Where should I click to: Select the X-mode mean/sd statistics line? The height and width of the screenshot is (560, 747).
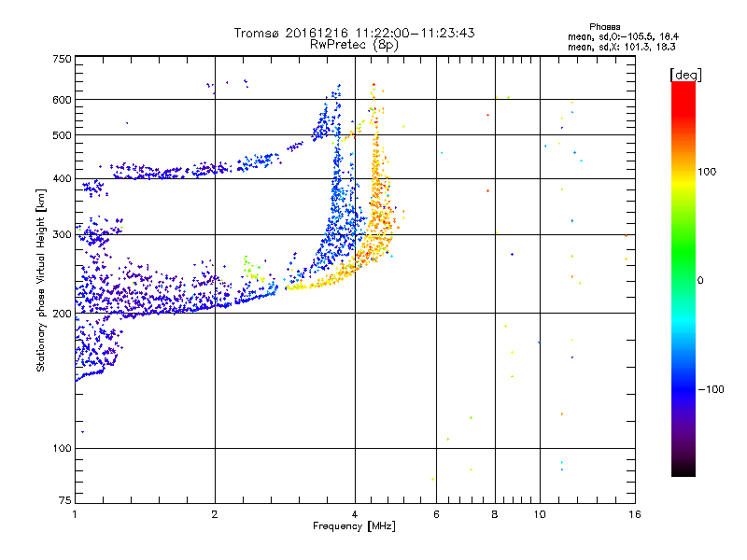[x=621, y=47]
